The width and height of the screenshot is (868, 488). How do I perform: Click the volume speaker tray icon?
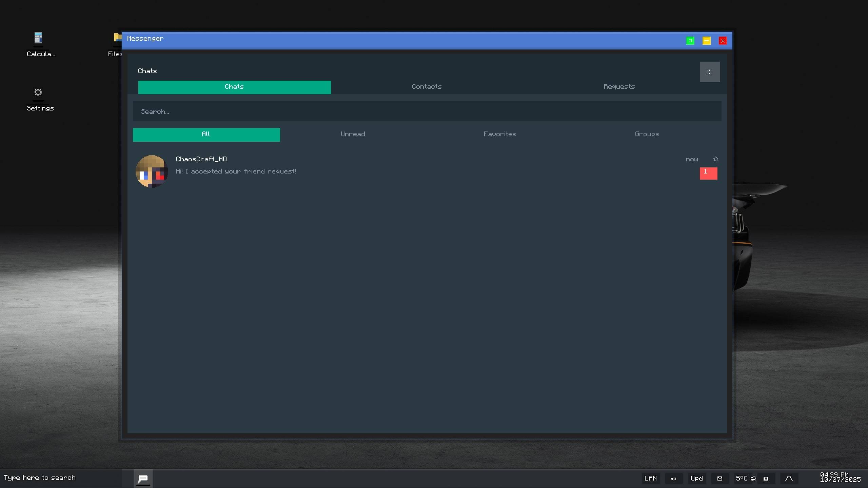click(x=673, y=479)
